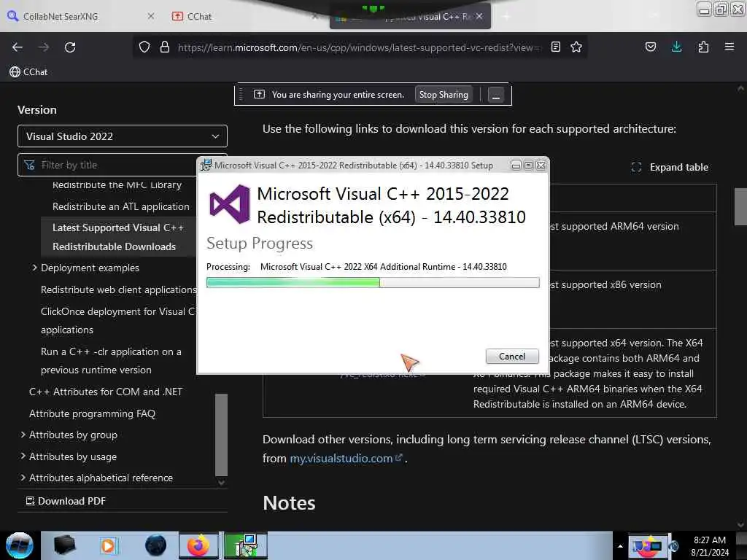
Task: Open the media player taskbar icon
Action: 108,545
